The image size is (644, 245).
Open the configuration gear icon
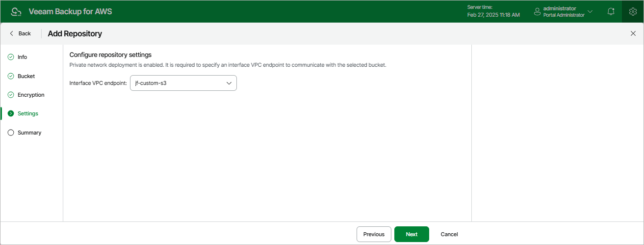633,11
